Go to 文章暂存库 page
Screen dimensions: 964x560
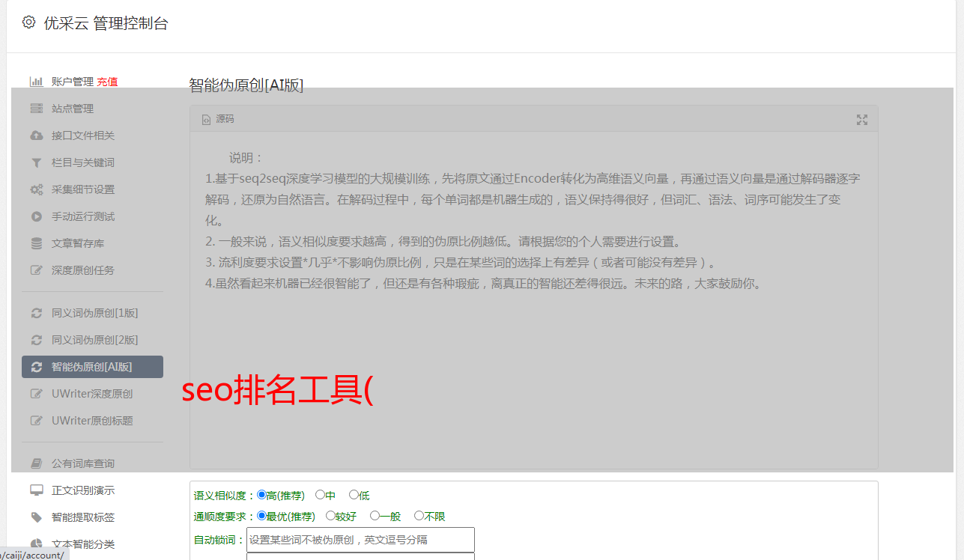point(78,243)
